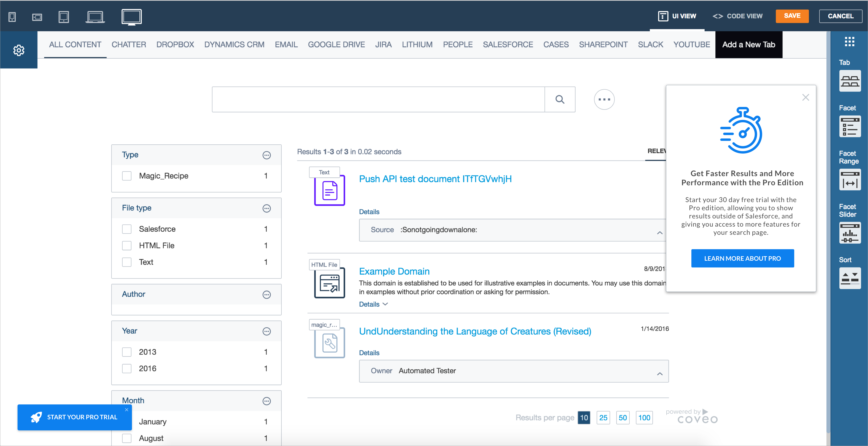Viewport: 868px width, 446px height.
Task: Close the Pro Edition promo popup
Action: point(805,97)
